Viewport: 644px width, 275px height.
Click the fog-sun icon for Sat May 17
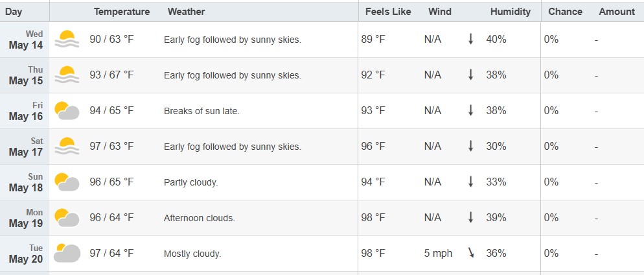[67, 147]
